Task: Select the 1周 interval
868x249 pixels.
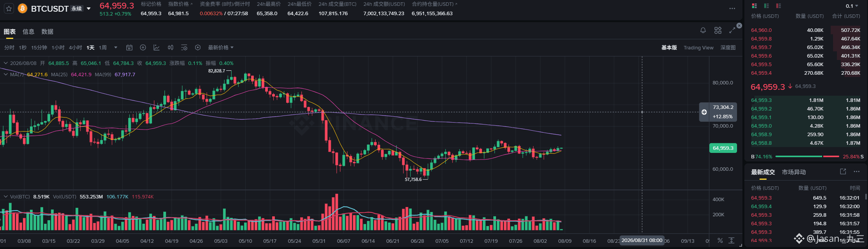Action: click(x=103, y=47)
